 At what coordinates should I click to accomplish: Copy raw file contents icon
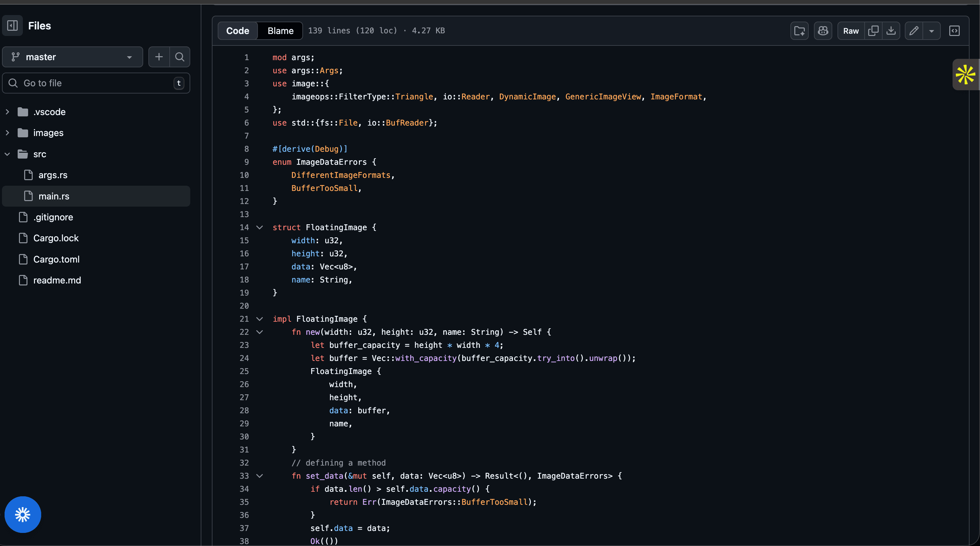(873, 31)
